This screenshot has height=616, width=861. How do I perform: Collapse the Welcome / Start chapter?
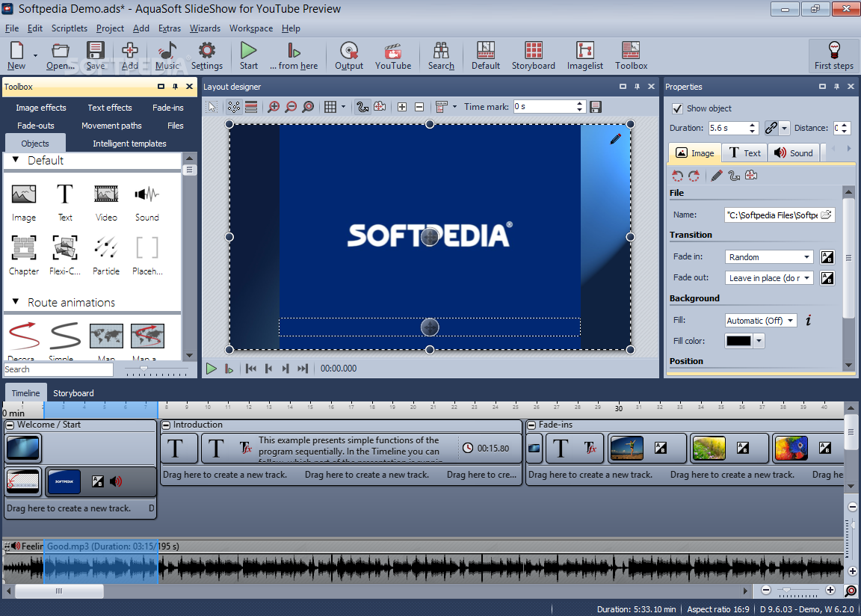pos(9,425)
